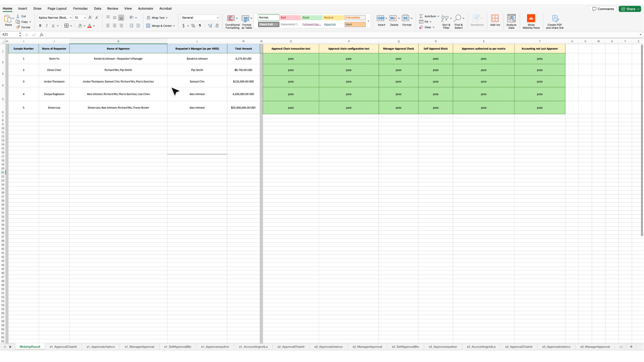Viewport: 644px width, 362px height.
Task: Open the General number format dropdown
Action: click(217, 18)
